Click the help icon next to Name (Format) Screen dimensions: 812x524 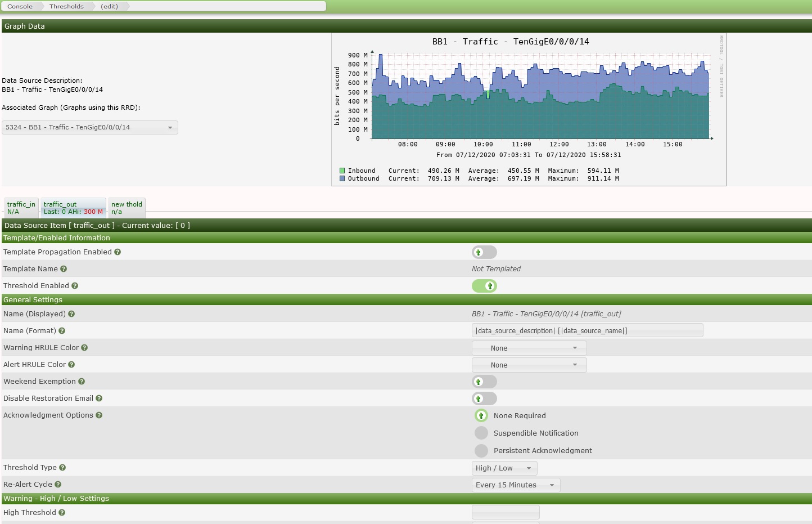(62, 331)
